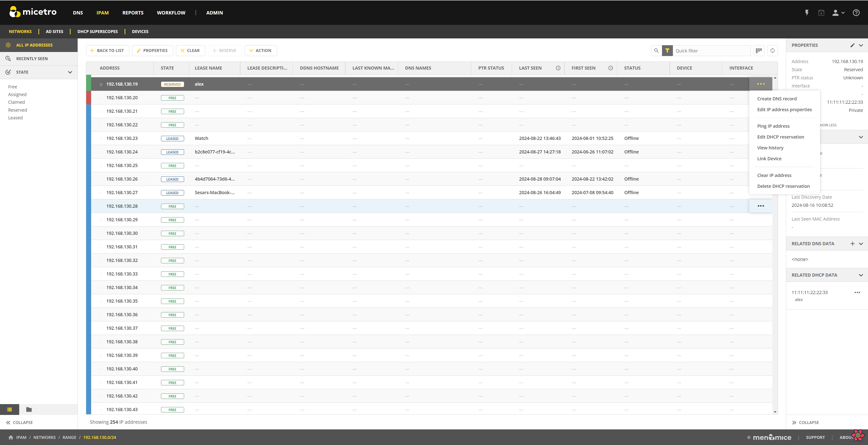The height and width of the screenshot is (445, 868).
Task: Open the help question mark icon
Action: point(856,13)
